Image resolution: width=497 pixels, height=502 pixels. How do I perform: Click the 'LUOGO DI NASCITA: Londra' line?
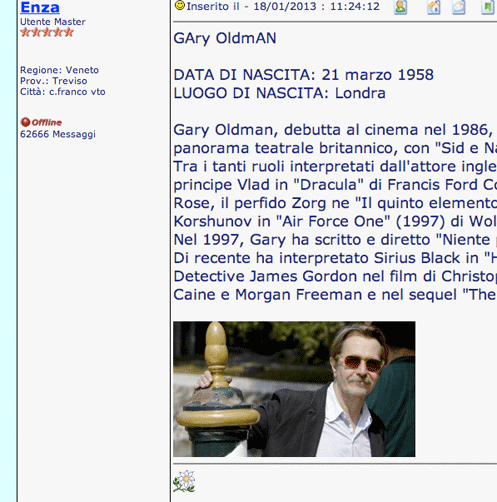[279, 93]
